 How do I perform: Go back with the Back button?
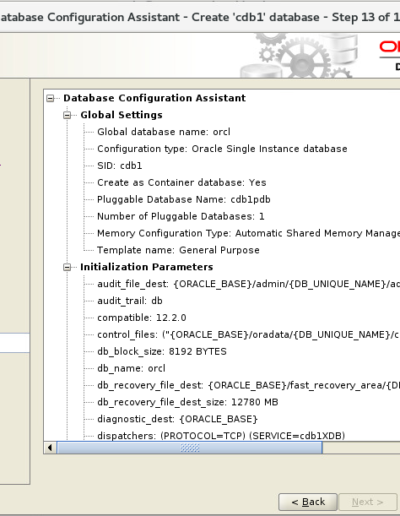308,502
